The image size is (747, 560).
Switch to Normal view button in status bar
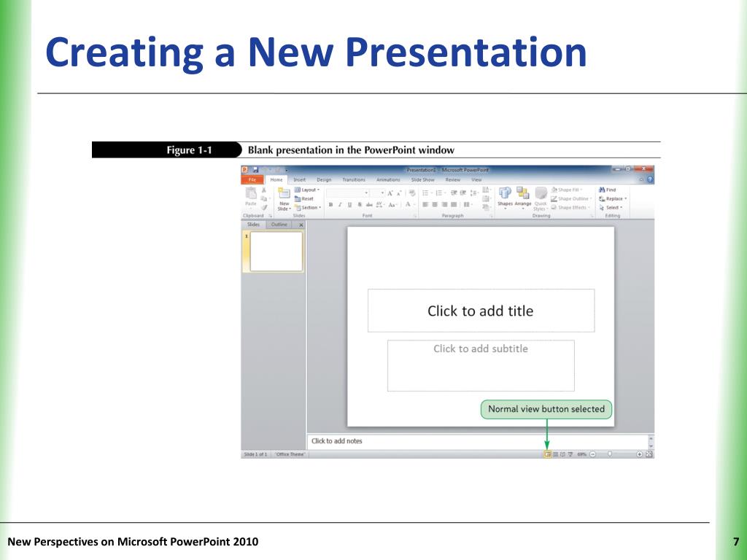tap(547, 454)
